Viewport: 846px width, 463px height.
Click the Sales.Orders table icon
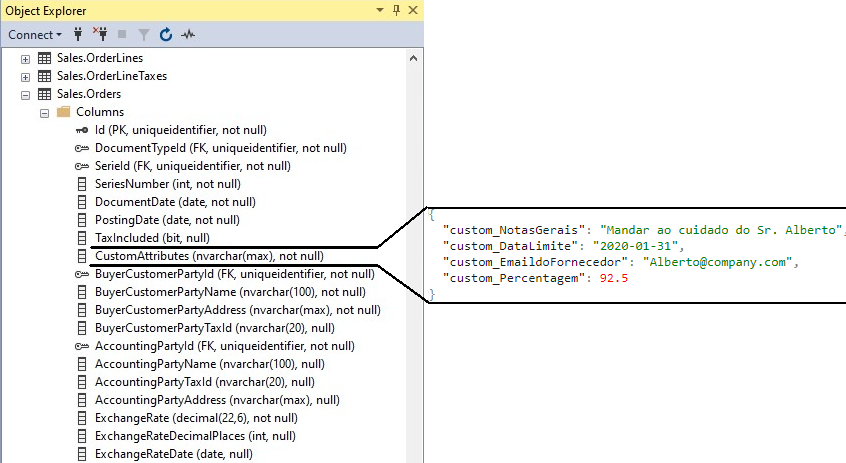click(44, 94)
